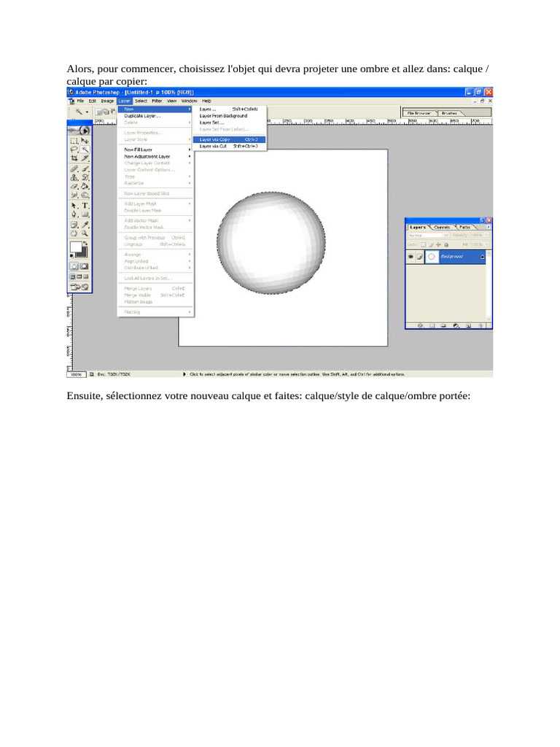
Task: Select the Paint Bucket tool
Action: coord(85,186)
